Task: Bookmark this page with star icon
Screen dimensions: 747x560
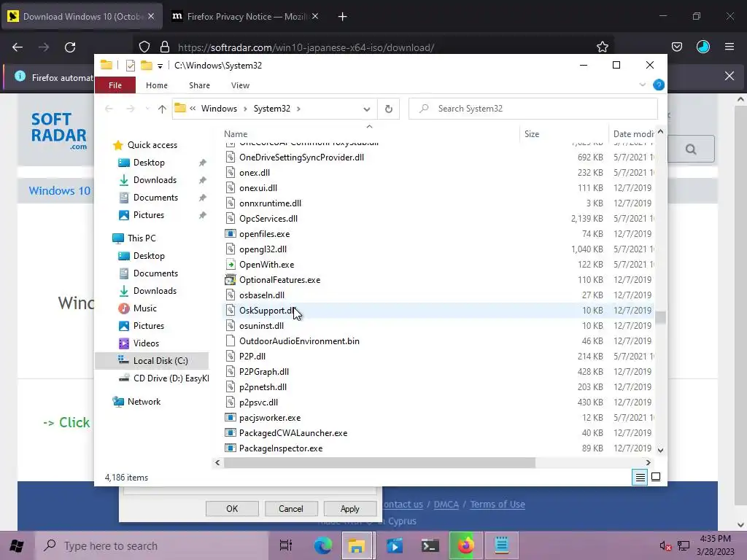Action: 602,47
